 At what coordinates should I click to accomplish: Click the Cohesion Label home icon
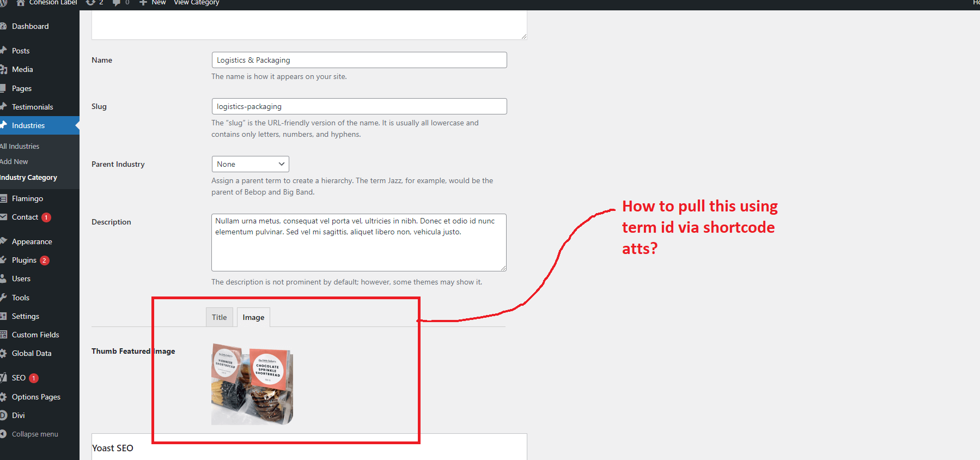pyautogui.click(x=21, y=3)
